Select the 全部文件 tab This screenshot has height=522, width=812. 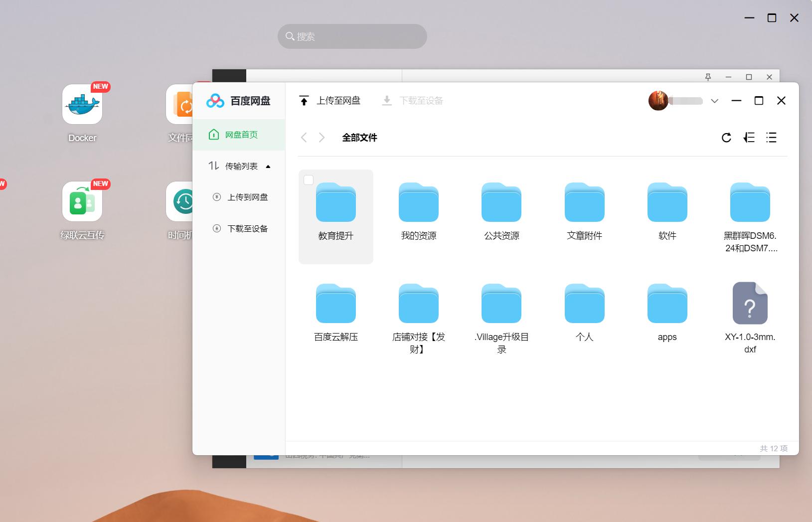(359, 138)
